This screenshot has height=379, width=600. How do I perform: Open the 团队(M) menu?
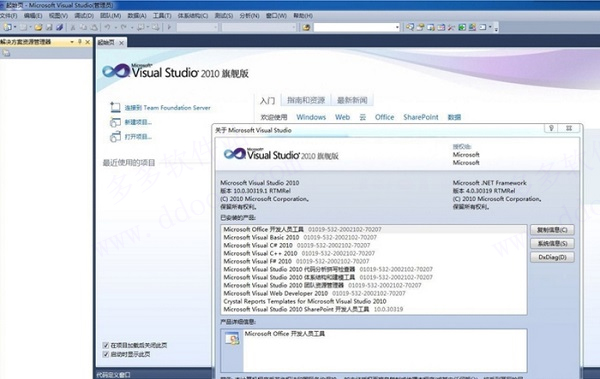tap(111, 16)
